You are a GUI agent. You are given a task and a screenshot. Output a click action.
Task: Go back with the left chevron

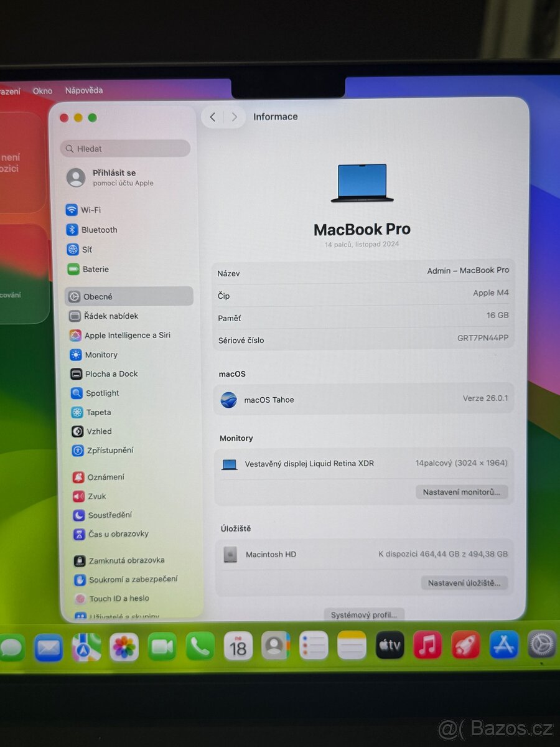pos(212,117)
